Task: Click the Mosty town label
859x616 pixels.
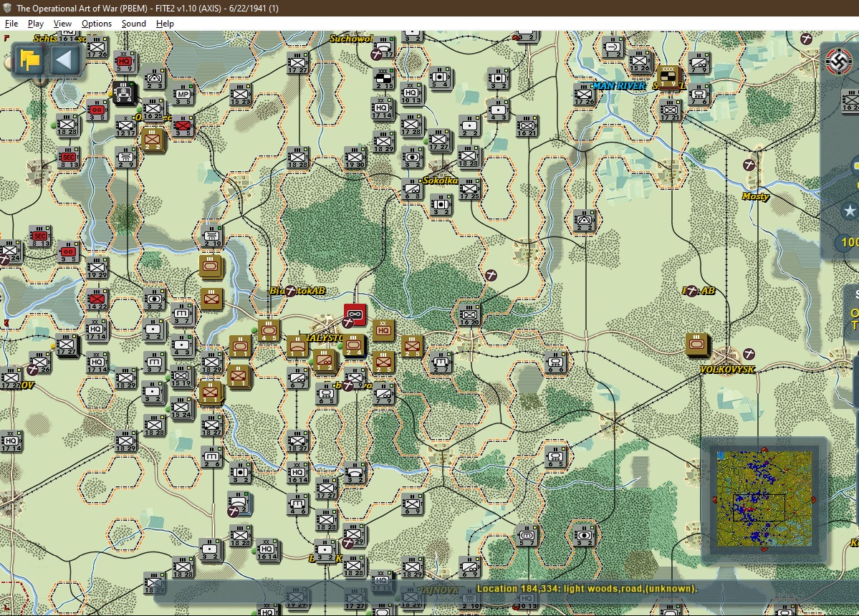Action: tap(755, 196)
